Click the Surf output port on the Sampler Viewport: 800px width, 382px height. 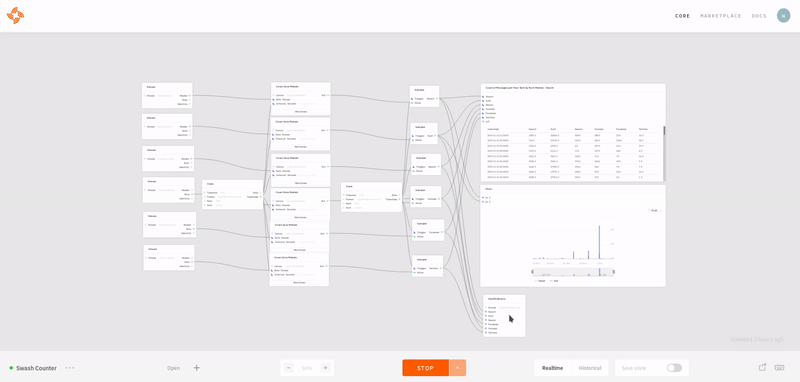pyautogui.click(x=436, y=136)
